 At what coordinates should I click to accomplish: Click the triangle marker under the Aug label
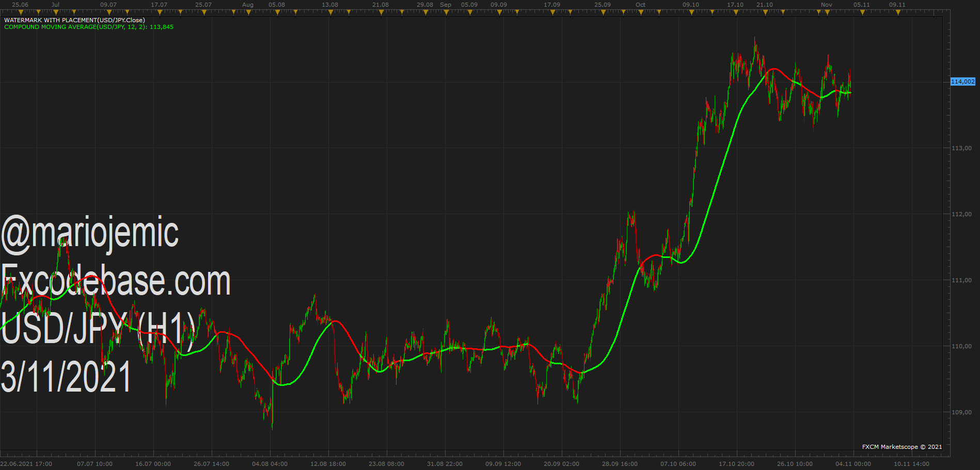(x=248, y=12)
